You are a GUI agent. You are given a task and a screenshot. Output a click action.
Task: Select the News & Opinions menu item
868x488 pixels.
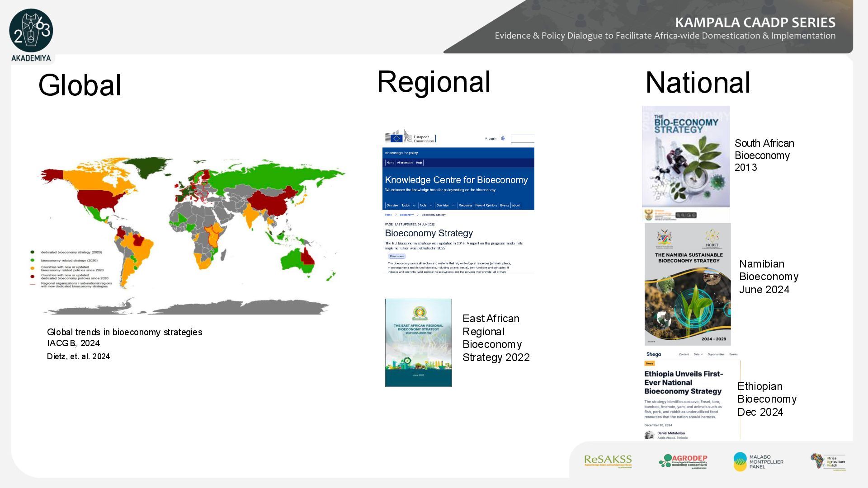click(486, 205)
